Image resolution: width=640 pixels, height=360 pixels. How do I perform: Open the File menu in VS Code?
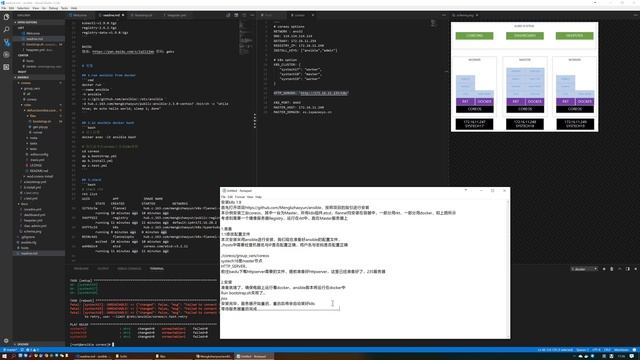click(4, 8)
